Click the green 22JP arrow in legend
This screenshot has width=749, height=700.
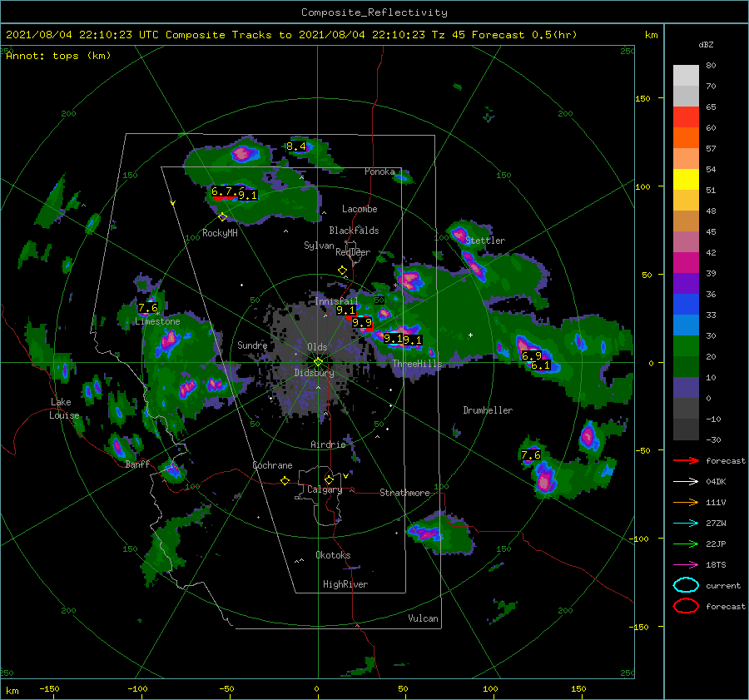(x=686, y=544)
